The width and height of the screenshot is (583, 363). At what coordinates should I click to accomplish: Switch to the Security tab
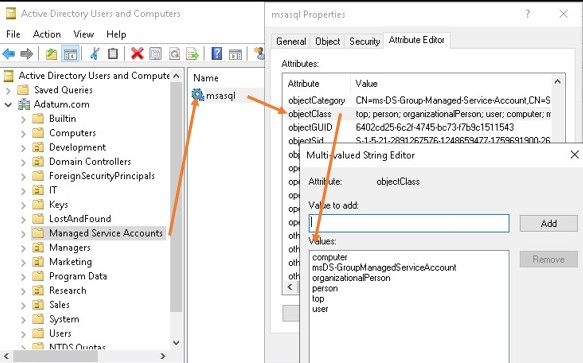(x=364, y=41)
